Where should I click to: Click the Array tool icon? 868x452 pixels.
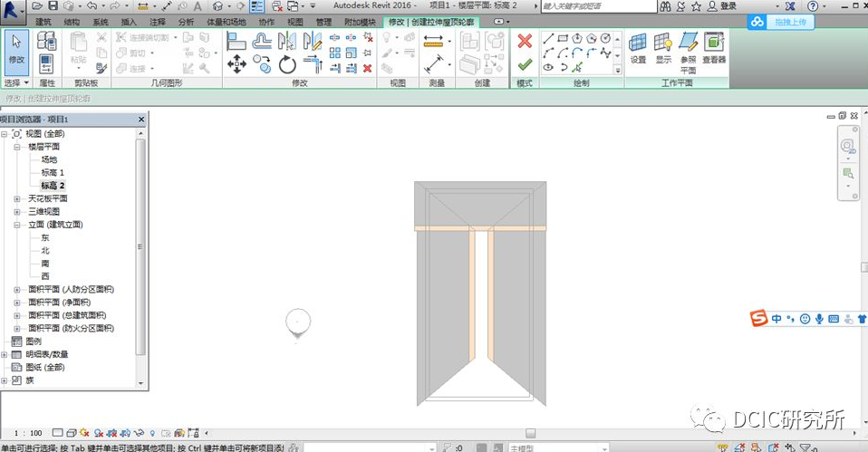click(335, 53)
